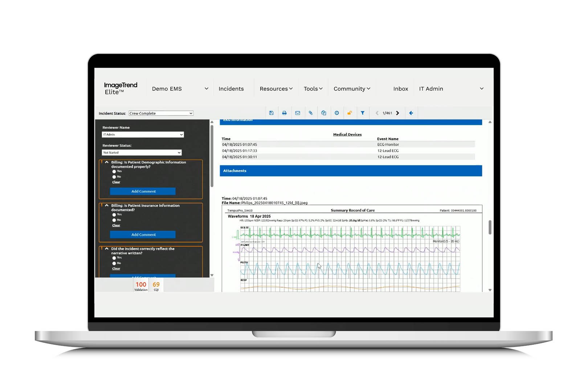Viewport: 588px width, 392px height.
Task: Open the Incidents menu
Action: tap(231, 89)
